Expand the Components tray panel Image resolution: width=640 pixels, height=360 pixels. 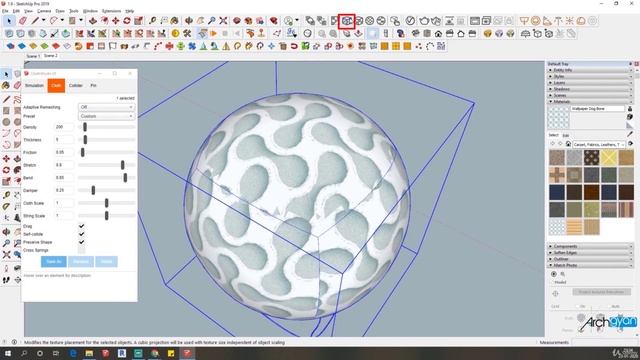click(590, 247)
